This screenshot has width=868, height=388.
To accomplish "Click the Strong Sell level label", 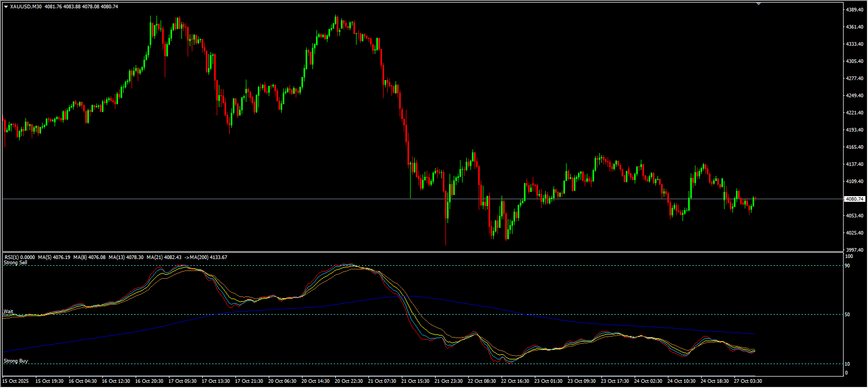I will (x=16, y=263).
